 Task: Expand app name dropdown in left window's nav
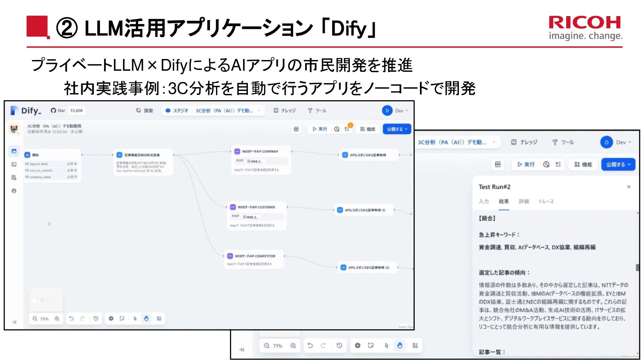(259, 111)
